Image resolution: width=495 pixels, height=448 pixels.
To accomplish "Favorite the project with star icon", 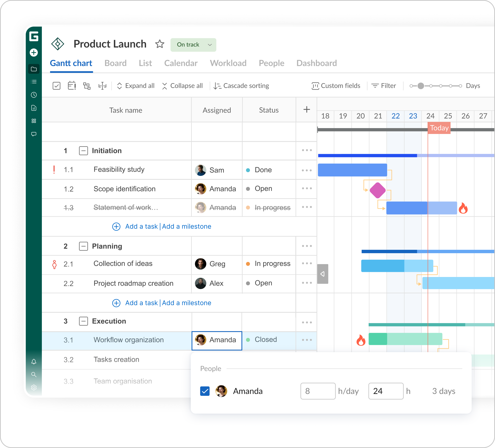I will pos(160,44).
